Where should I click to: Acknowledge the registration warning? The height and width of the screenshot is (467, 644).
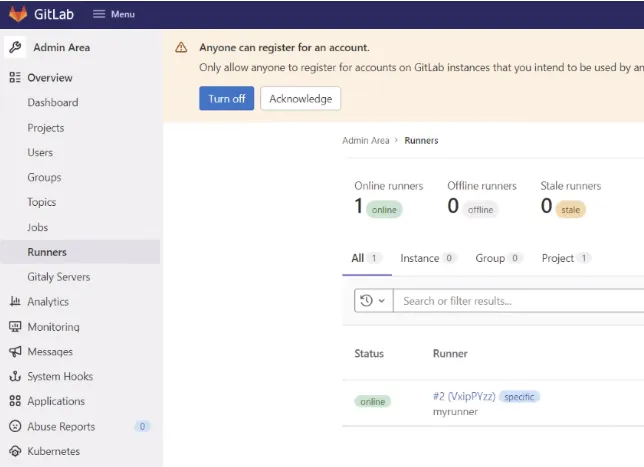pos(300,99)
